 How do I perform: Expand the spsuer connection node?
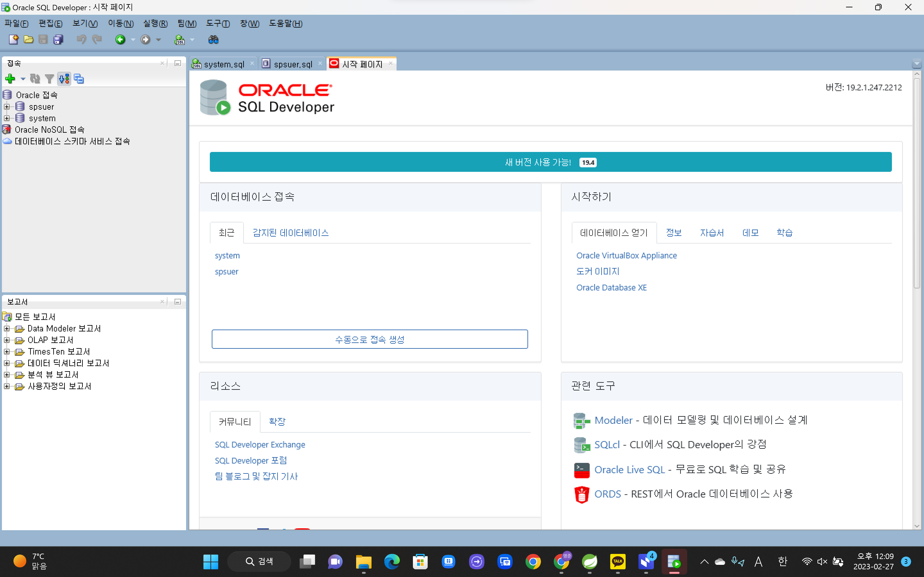pyautogui.click(x=7, y=107)
